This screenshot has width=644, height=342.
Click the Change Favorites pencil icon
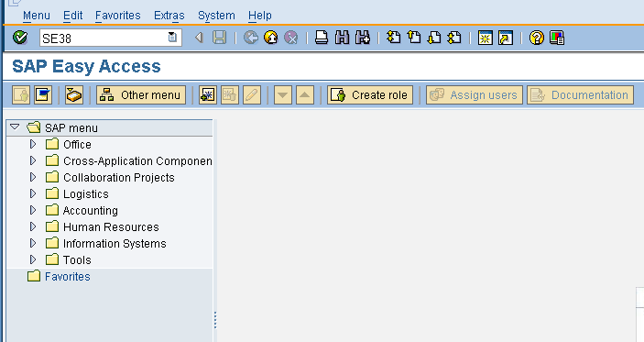(x=252, y=95)
